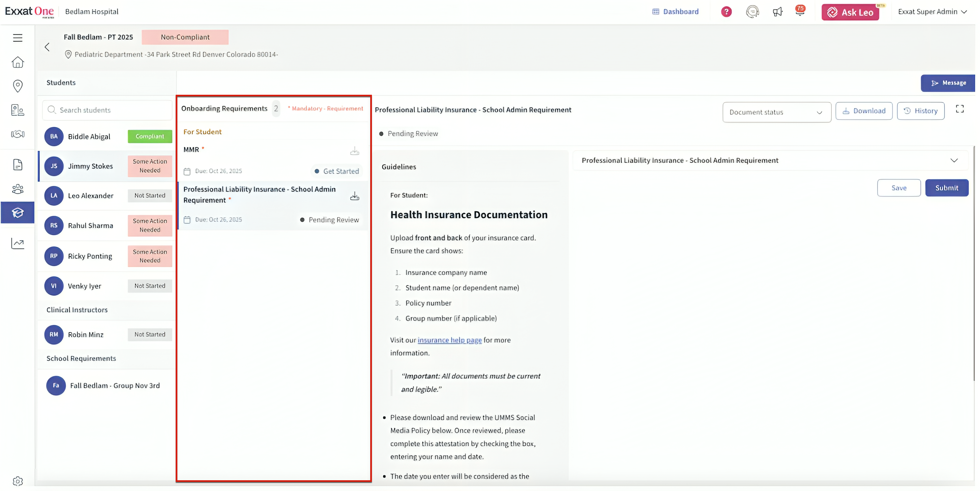Click the announcements megaphone icon
980x491 pixels.
tap(777, 12)
